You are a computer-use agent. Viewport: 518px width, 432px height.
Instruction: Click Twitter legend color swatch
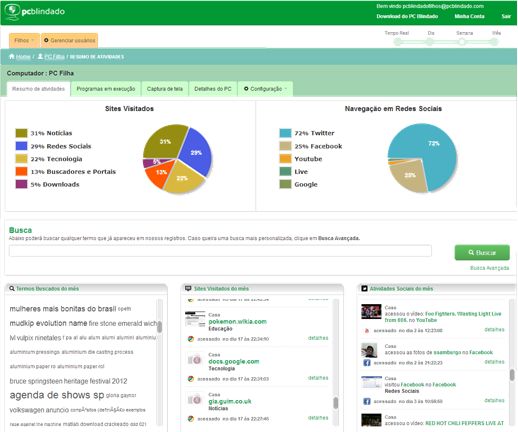(285, 133)
